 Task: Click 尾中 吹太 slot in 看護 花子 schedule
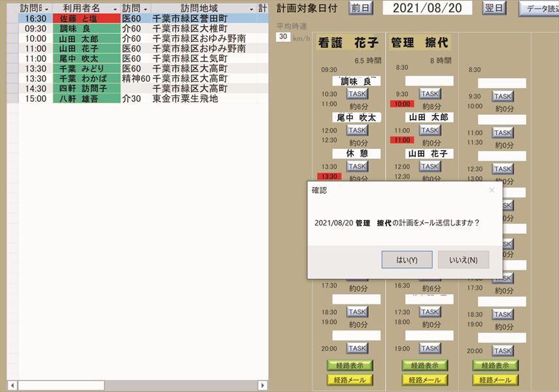tap(356, 118)
